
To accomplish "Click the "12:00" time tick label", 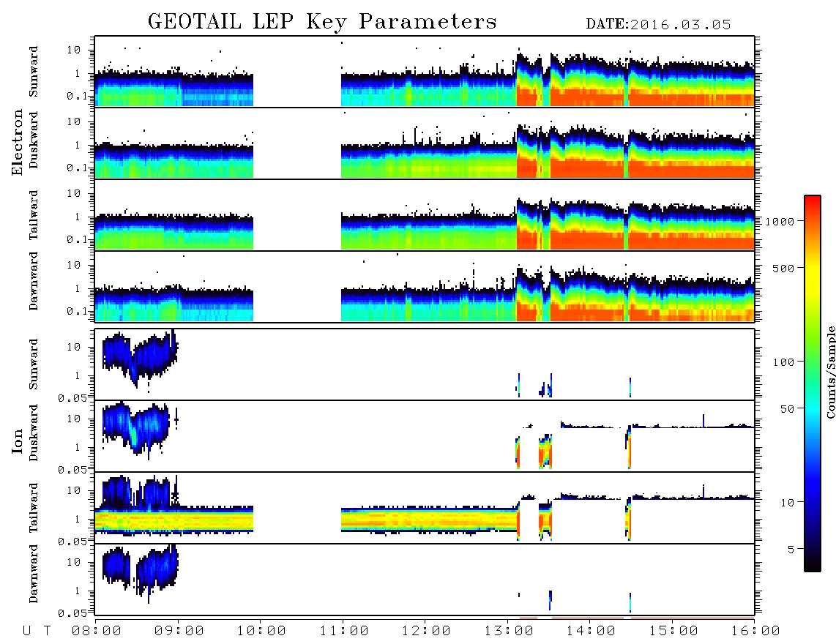I will pyautogui.click(x=426, y=632).
